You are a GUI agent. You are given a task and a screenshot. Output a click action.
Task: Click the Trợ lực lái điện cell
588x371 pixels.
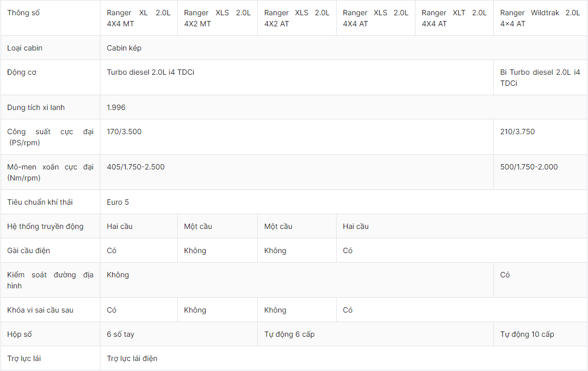pyautogui.click(x=132, y=358)
